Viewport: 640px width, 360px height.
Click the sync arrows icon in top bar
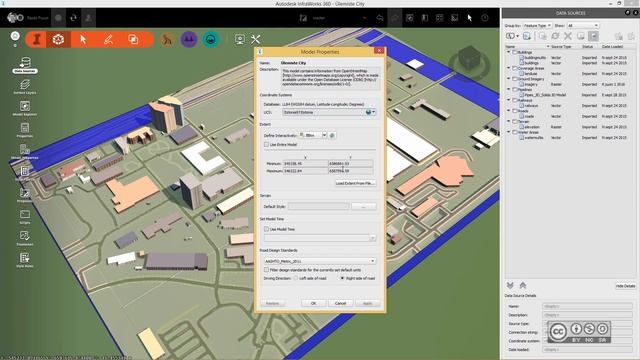click(73, 18)
